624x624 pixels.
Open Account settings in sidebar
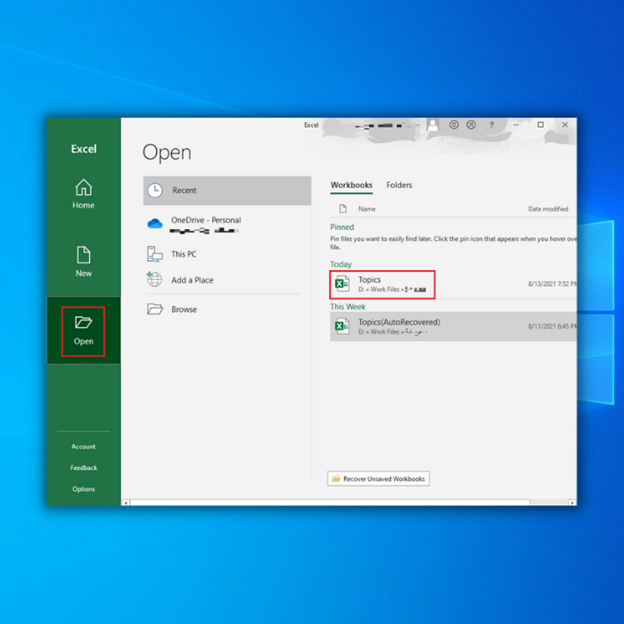point(83,447)
